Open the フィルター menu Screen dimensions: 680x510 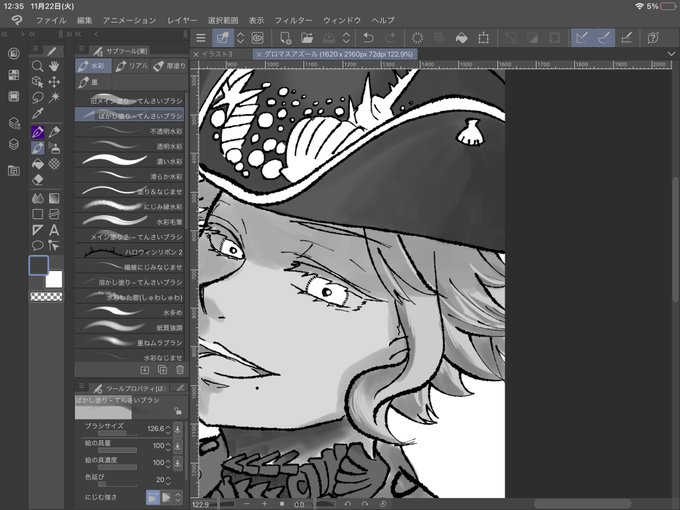[293, 20]
